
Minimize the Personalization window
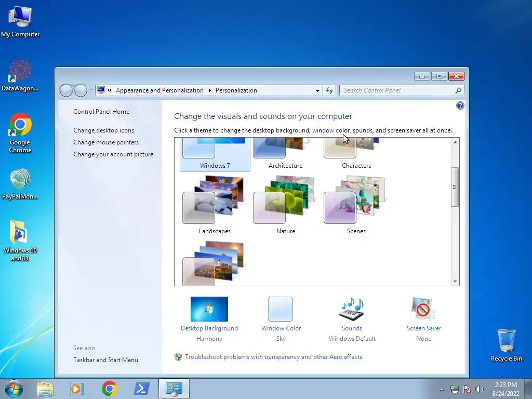(422, 76)
